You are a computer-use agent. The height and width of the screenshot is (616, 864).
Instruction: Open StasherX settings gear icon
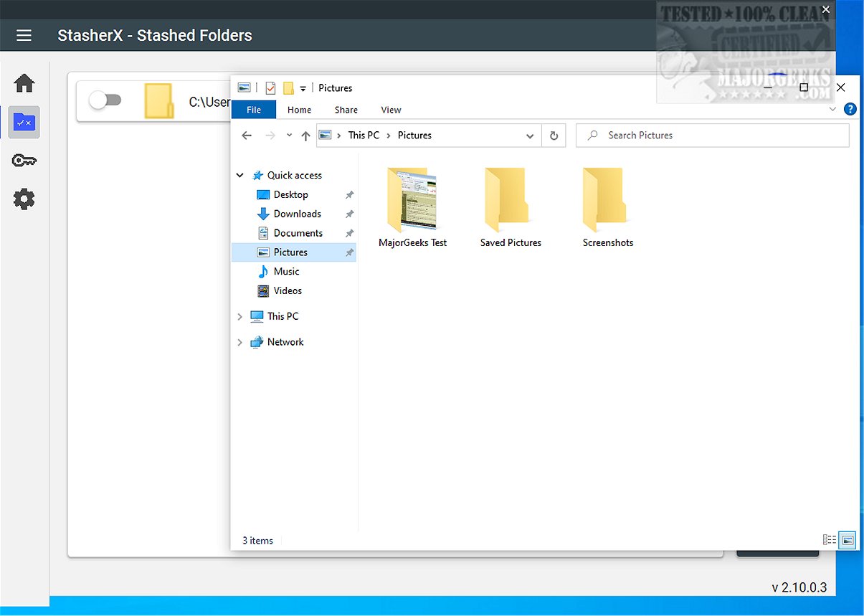coord(24,199)
